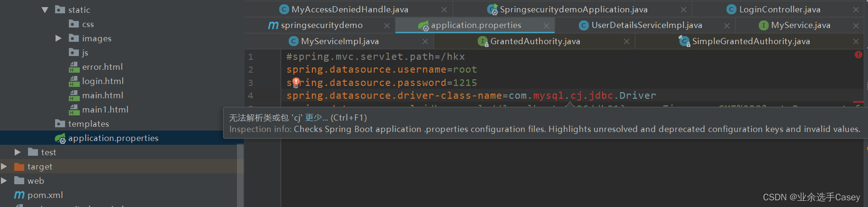
Task: Click the error.html file icon
Action: click(74, 67)
